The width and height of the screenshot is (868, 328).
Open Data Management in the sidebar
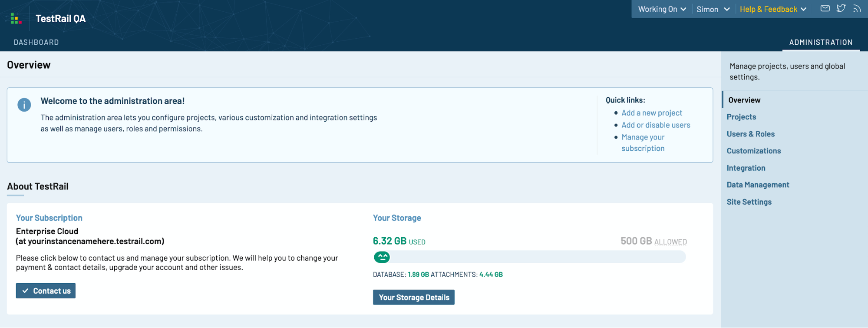pyautogui.click(x=758, y=185)
